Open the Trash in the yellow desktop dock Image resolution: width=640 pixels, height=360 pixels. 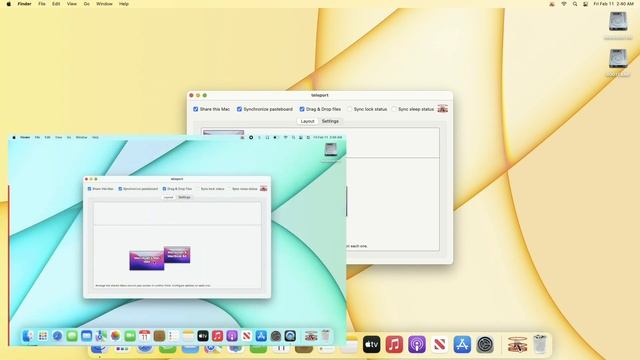[540, 344]
